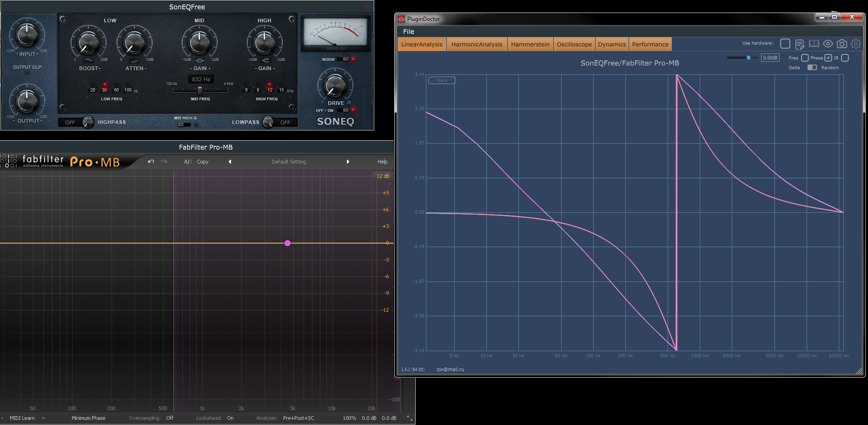Viewport: 868px width, 425px height.
Task: Toggle the WOOW switch in SonEQ
Action: (x=343, y=59)
